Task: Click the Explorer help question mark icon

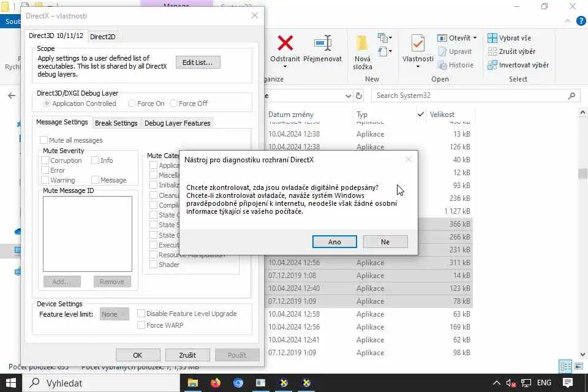Action: [x=581, y=21]
